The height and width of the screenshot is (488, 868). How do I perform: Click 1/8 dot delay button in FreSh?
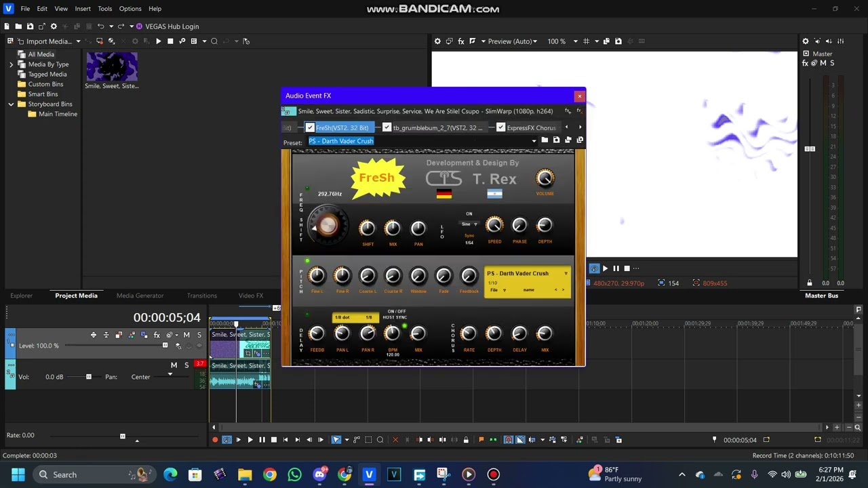click(343, 317)
